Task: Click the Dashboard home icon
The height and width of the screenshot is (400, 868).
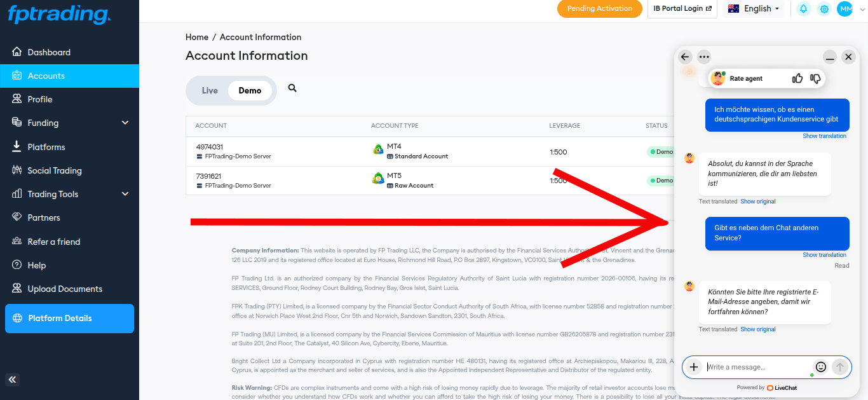Action: [17, 52]
